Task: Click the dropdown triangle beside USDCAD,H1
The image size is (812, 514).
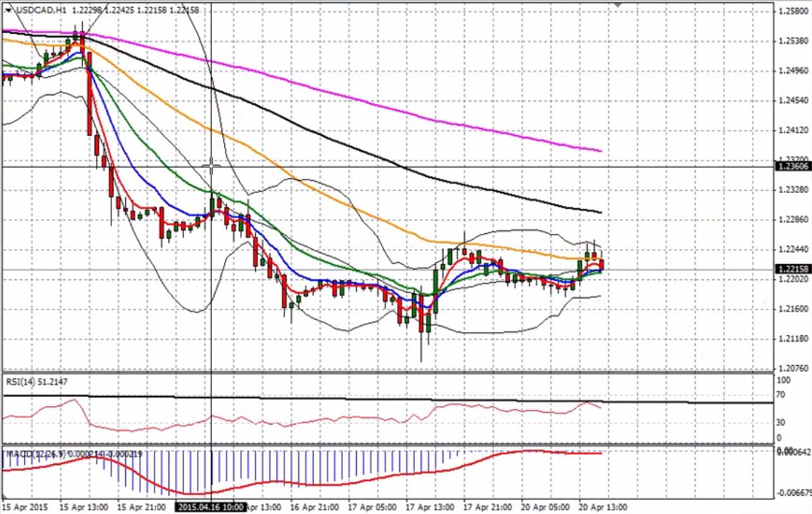Action: 9,10
